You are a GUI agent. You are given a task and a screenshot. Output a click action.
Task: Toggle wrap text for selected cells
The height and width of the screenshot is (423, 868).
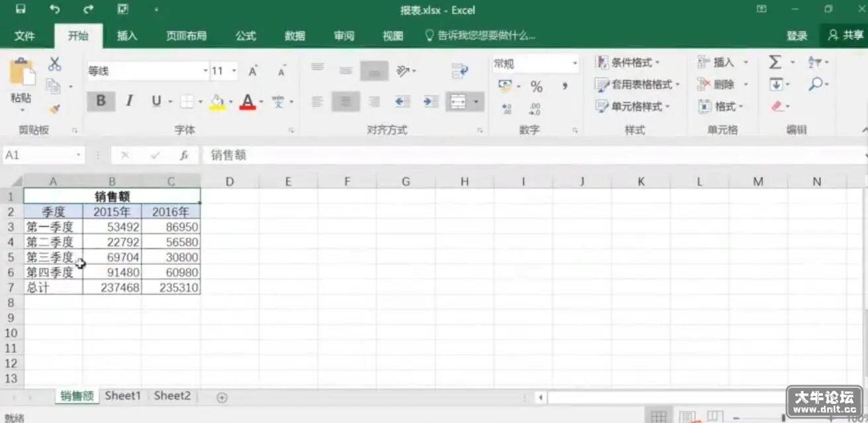point(460,70)
